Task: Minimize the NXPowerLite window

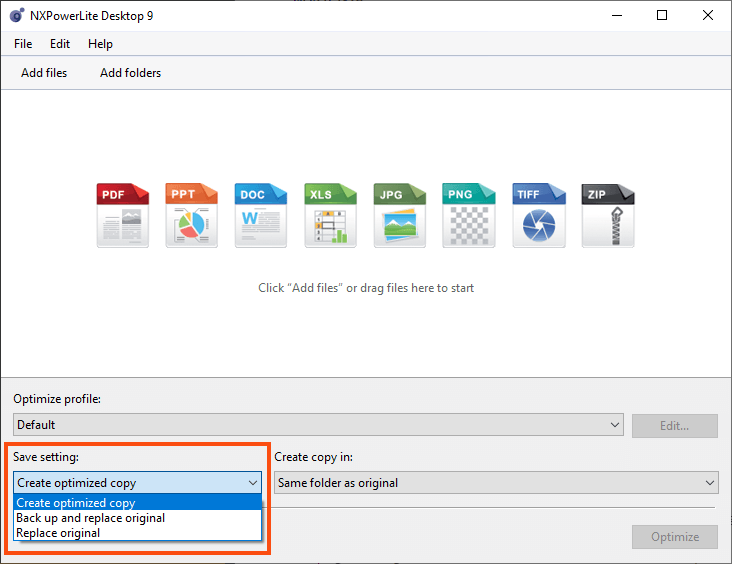Action: [617, 15]
